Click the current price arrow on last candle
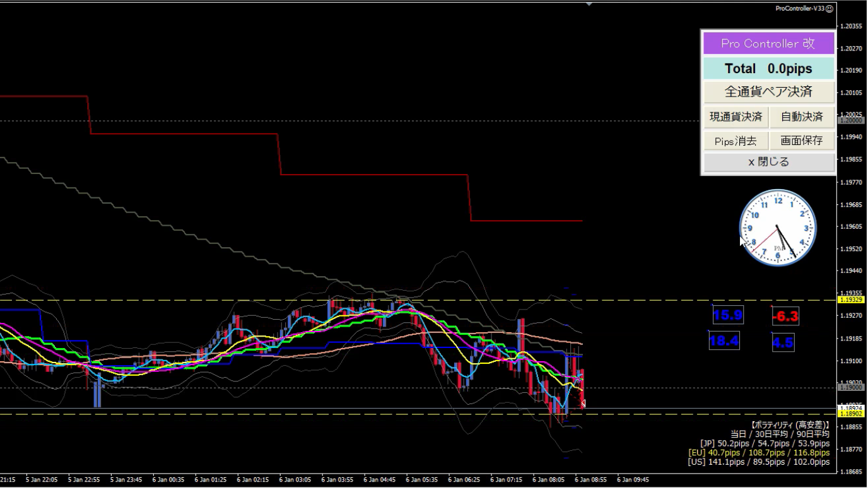This screenshot has width=868, height=488. [583, 404]
